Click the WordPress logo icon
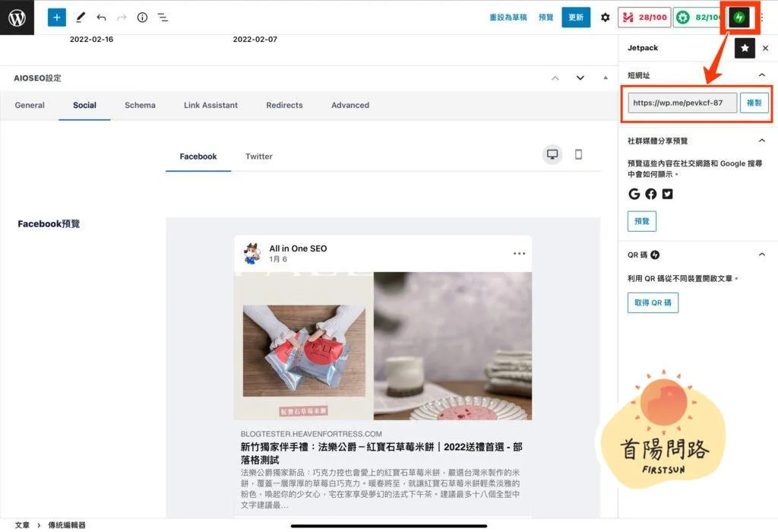 [17, 17]
